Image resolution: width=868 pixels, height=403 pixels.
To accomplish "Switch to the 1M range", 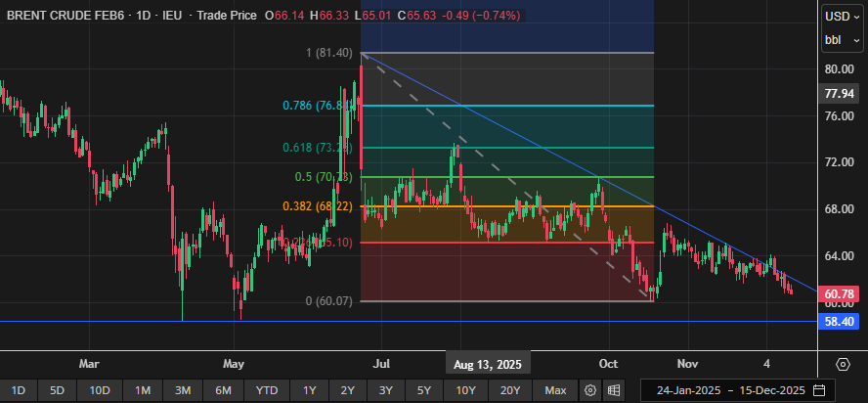I will [x=143, y=390].
